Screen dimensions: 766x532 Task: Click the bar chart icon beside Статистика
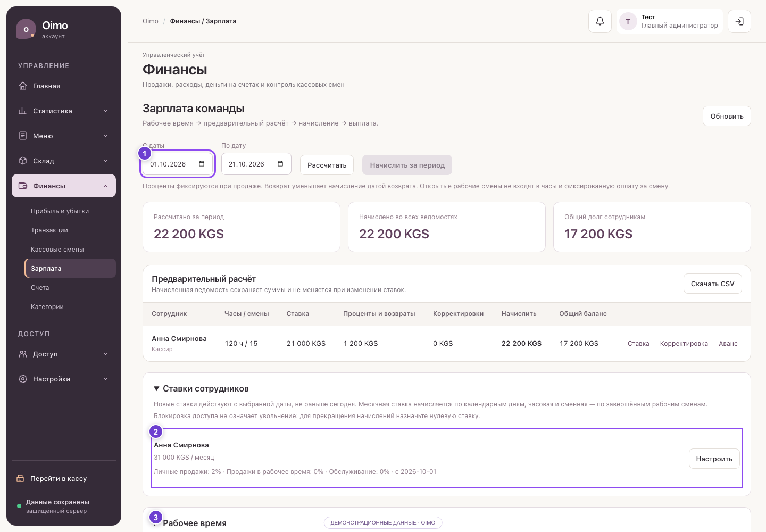[23, 111]
